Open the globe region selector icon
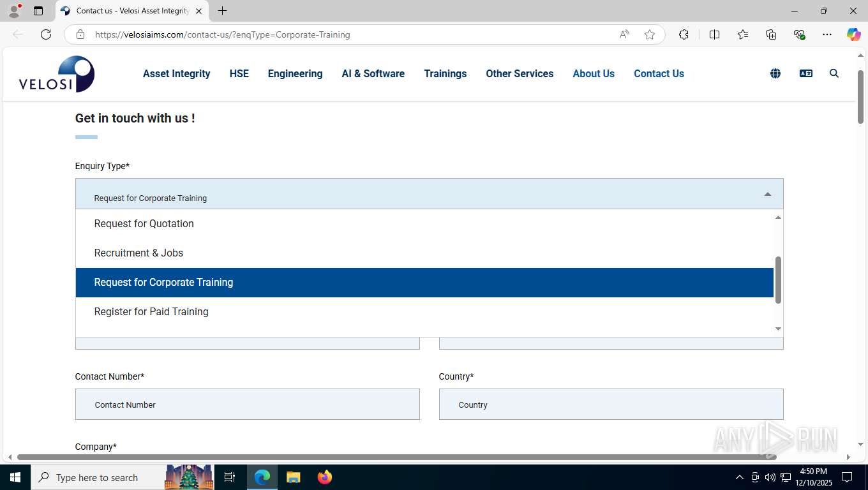Image resolution: width=868 pixels, height=490 pixels. [775, 73]
